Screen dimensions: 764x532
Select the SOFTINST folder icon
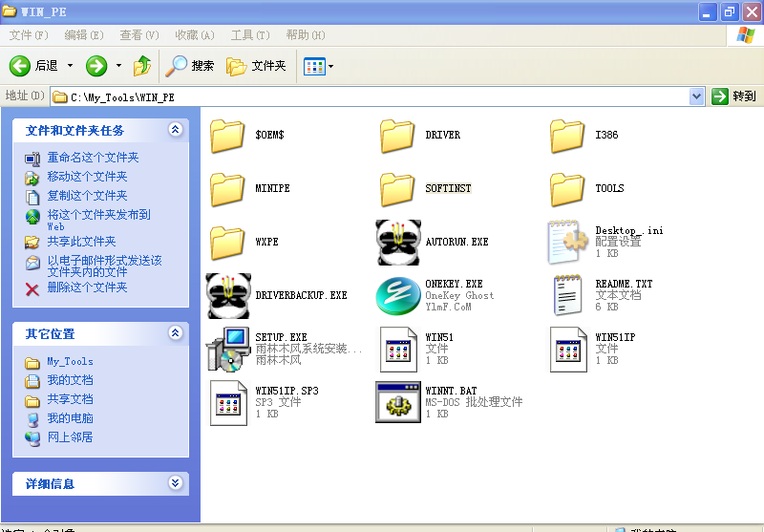(x=397, y=189)
